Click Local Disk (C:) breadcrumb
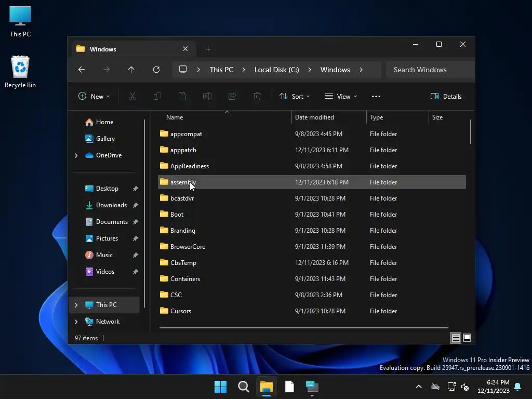 (x=277, y=70)
